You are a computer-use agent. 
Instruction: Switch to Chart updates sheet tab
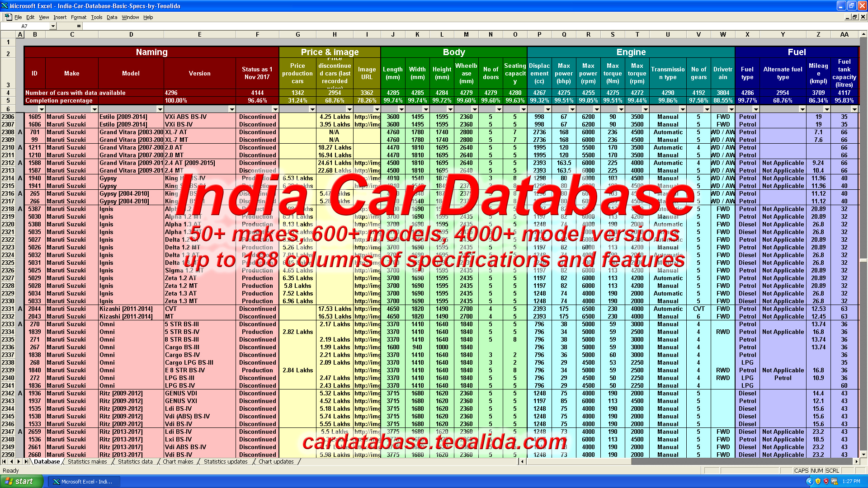[x=276, y=461]
